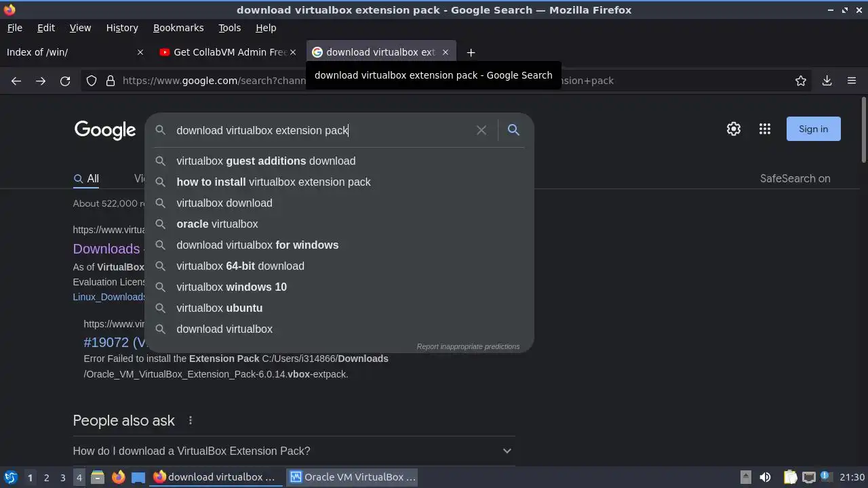Open the View menu
The height and width of the screenshot is (488, 868).
[80, 28]
